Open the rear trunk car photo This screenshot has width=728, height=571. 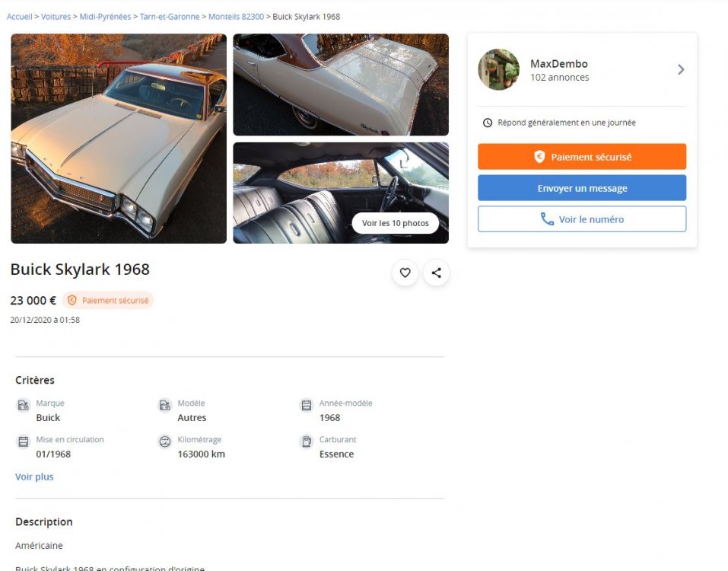(x=341, y=85)
